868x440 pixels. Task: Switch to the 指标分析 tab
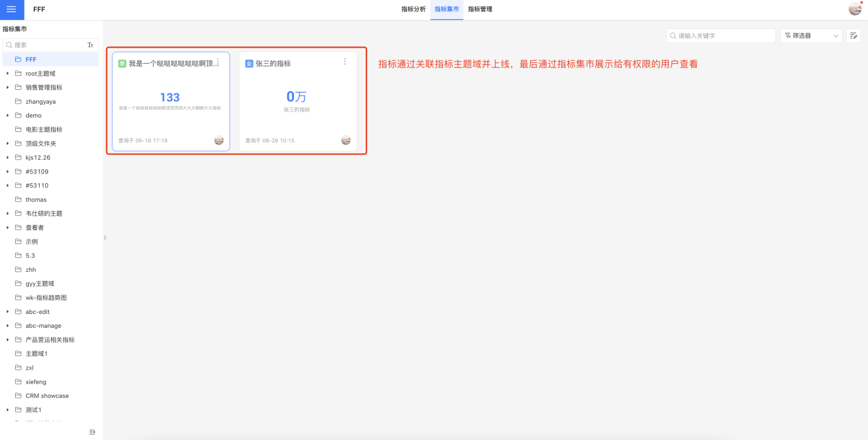[414, 10]
